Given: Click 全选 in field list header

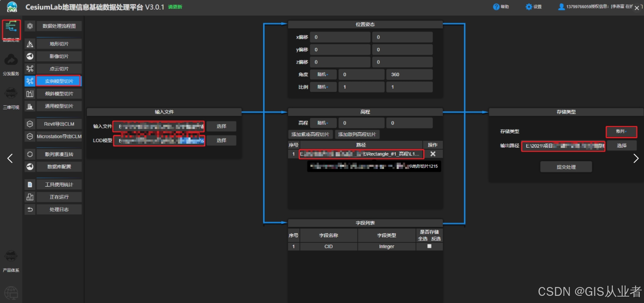Looking at the screenshot, I should [x=423, y=239].
